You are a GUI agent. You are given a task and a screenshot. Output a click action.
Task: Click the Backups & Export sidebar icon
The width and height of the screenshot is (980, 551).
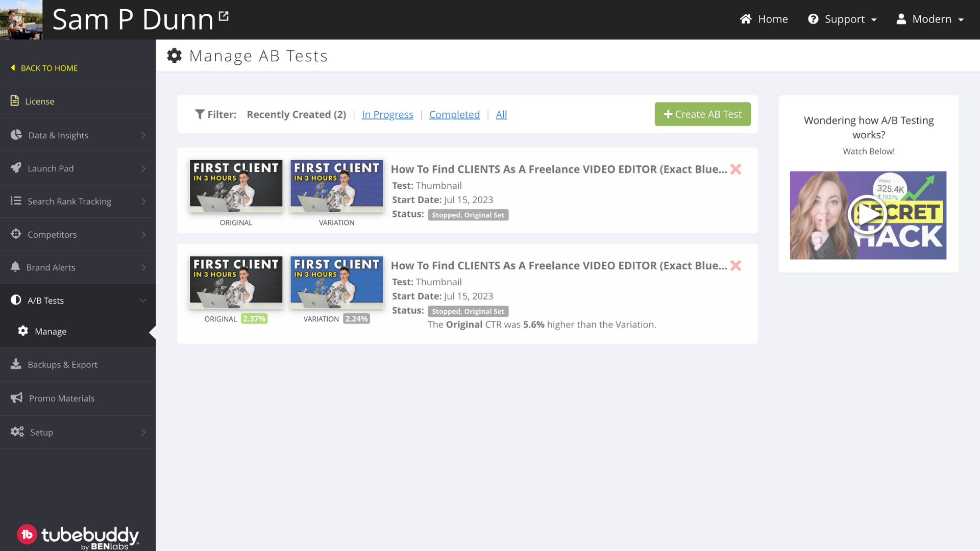(16, 364)
